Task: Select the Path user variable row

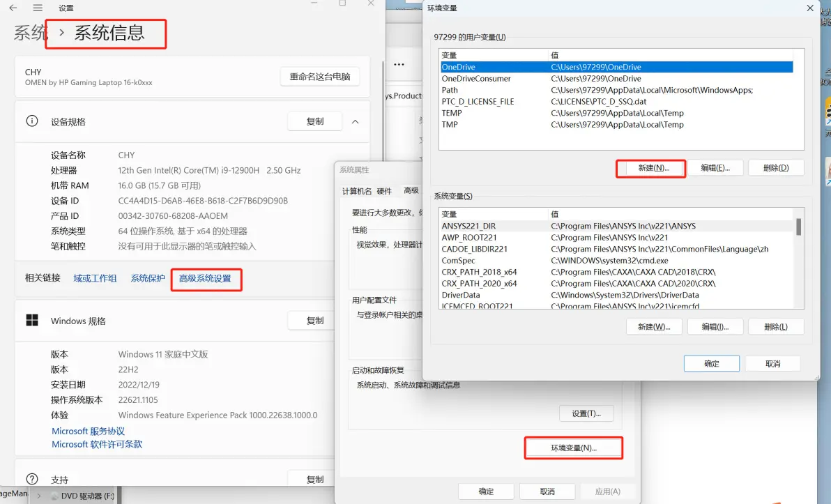Action: [x=616, y=90]
